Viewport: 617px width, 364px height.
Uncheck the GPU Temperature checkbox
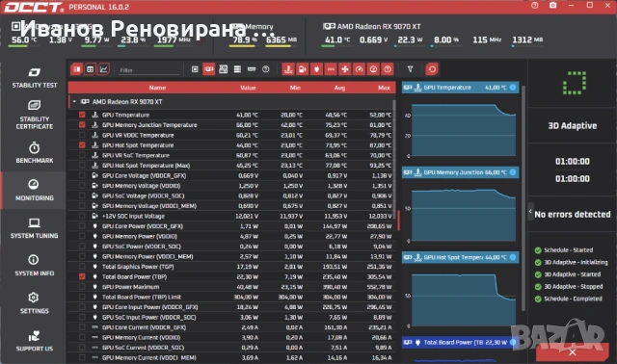click(x=82, y=115)
